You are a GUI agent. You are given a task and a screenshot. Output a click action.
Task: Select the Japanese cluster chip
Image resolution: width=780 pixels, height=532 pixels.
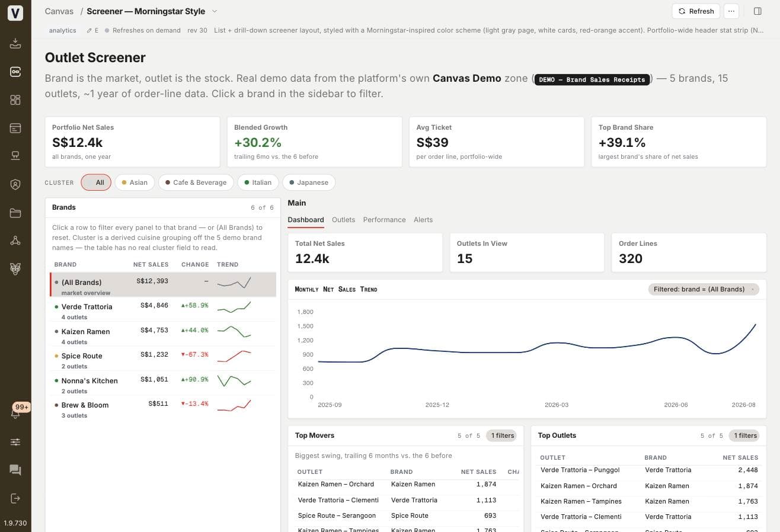click(x=309, y=182)
